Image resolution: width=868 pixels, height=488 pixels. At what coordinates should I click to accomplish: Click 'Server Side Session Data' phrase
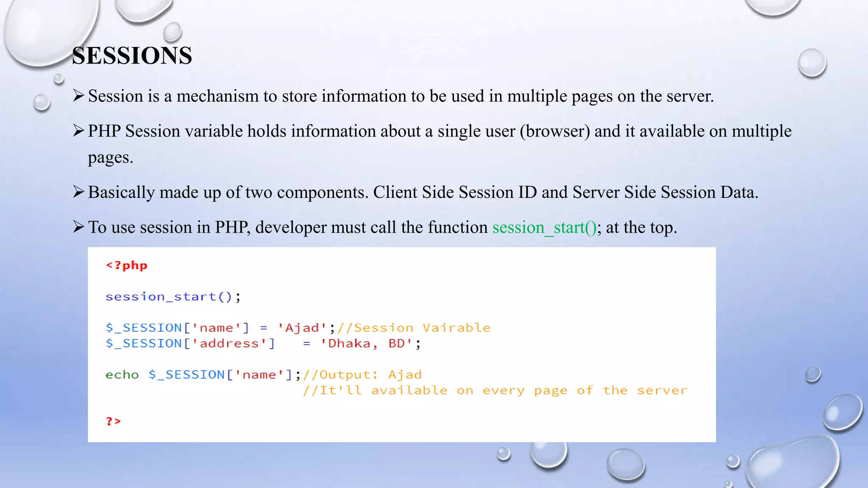[x=665, y=192]
